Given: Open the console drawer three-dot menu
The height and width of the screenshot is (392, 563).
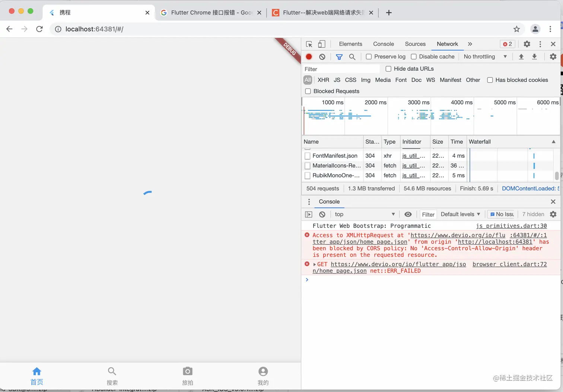Looking at the screenshot, I should 309,202.
